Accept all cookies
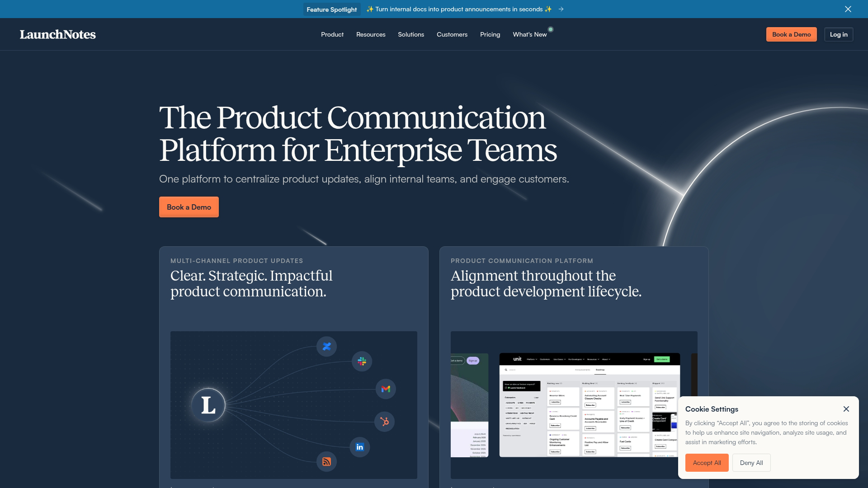 tap(707, 463)
